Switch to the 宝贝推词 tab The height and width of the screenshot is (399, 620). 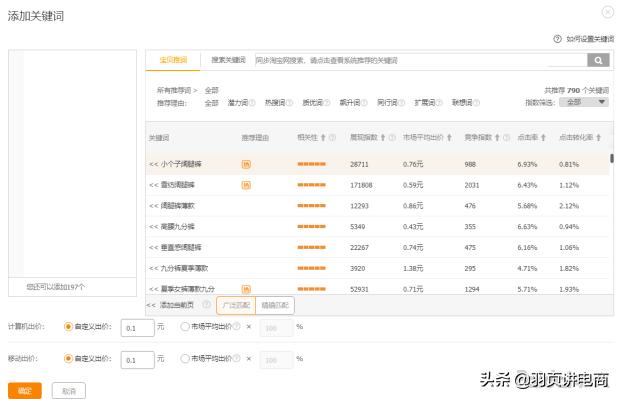173,60
